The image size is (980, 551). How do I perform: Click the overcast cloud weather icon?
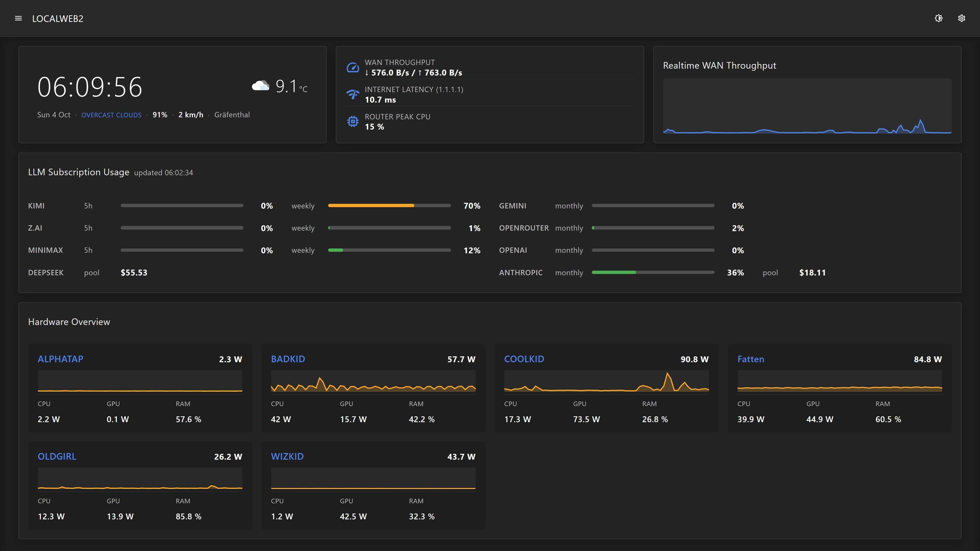tap(261, 86)
